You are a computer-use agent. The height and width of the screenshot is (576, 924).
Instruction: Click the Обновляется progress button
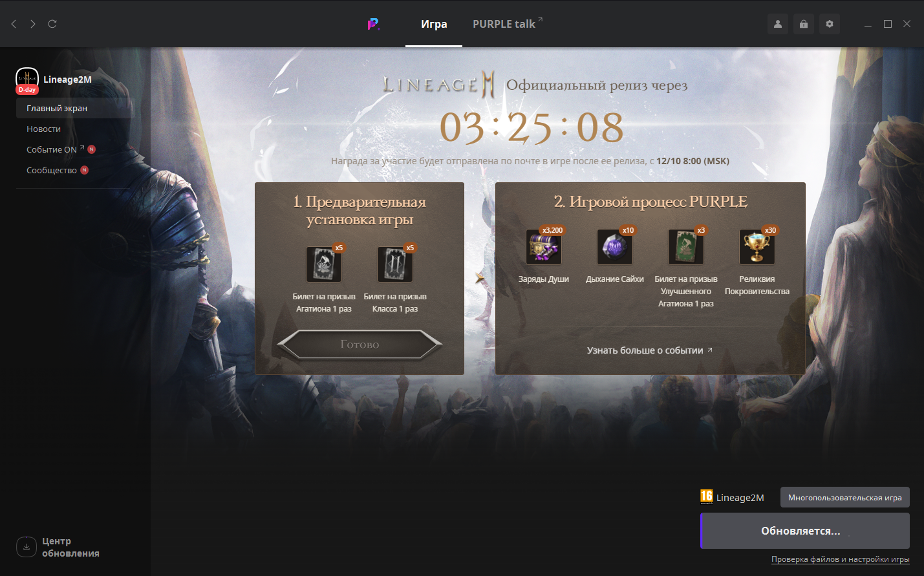(805, 531)
